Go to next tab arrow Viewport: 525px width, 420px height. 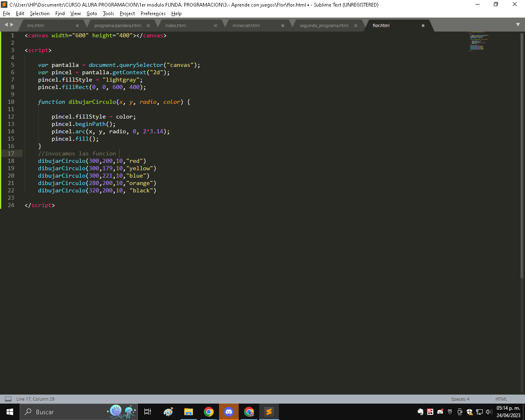[12, 25]
